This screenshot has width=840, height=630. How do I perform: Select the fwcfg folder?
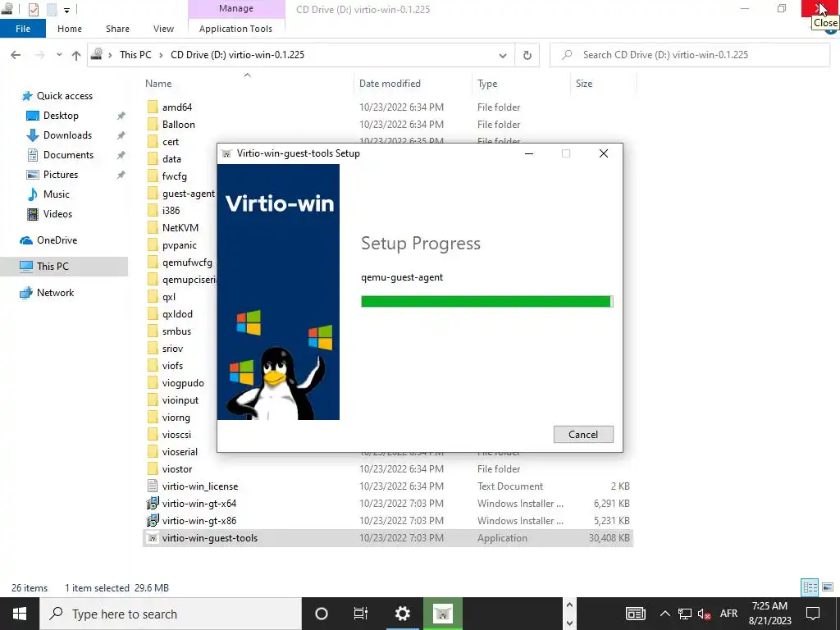click(174, 176)
